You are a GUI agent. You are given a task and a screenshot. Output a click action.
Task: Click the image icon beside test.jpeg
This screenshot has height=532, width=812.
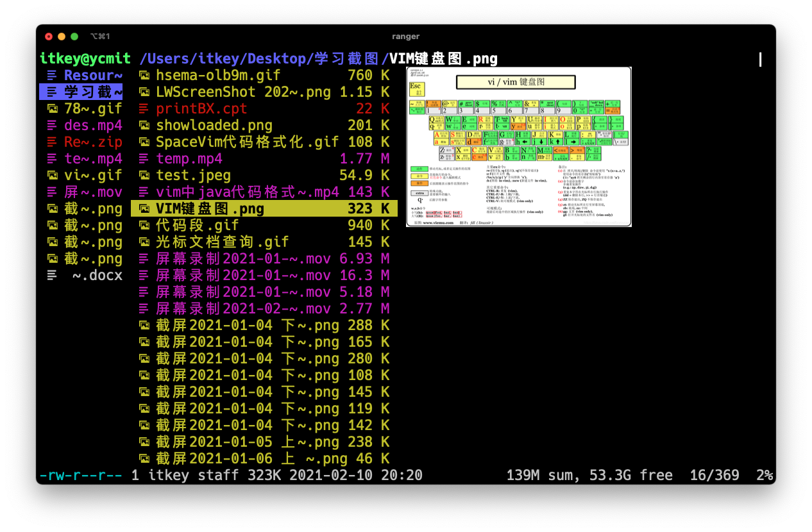coord(144,176)
